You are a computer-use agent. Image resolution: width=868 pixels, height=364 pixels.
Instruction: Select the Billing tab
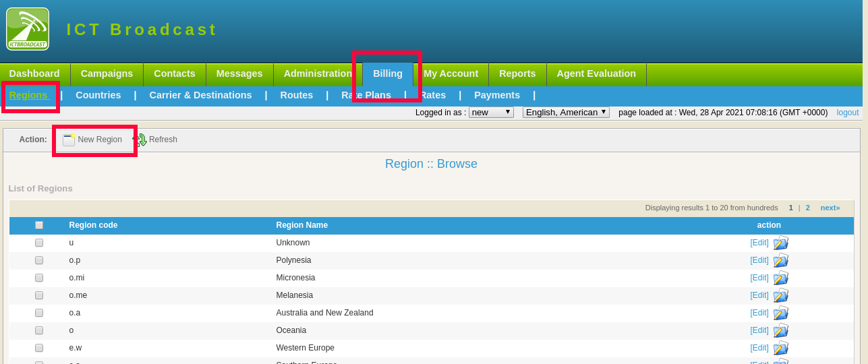coord(388,74)
